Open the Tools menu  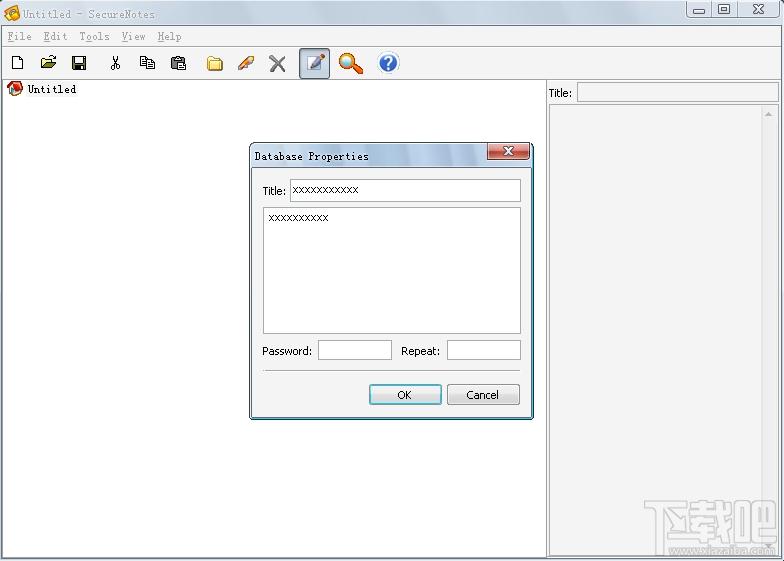coord(94,36)
